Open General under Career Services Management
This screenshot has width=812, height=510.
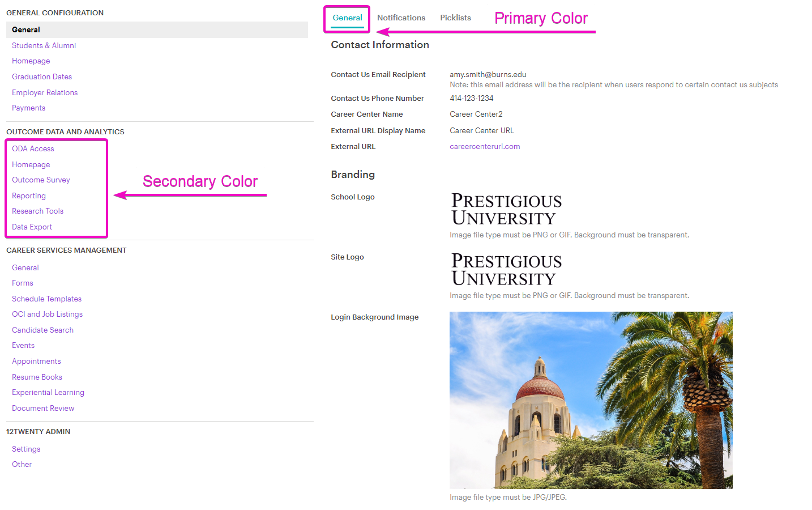point(25,267)
